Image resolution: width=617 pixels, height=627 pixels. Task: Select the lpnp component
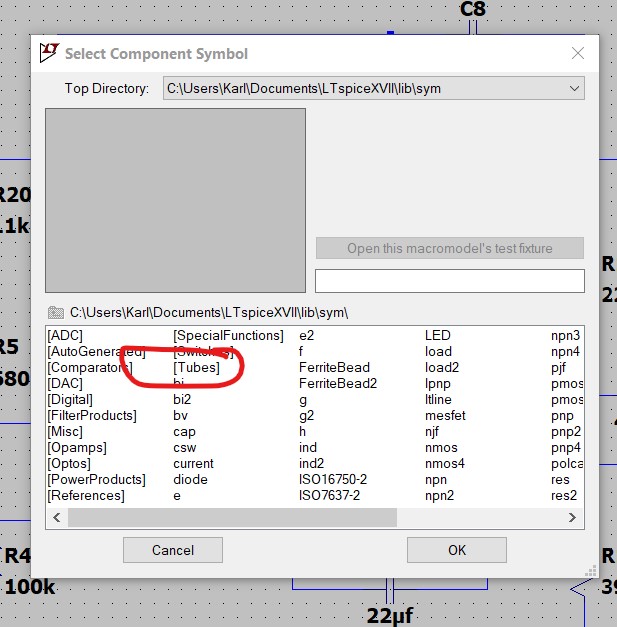coord(437,383)
